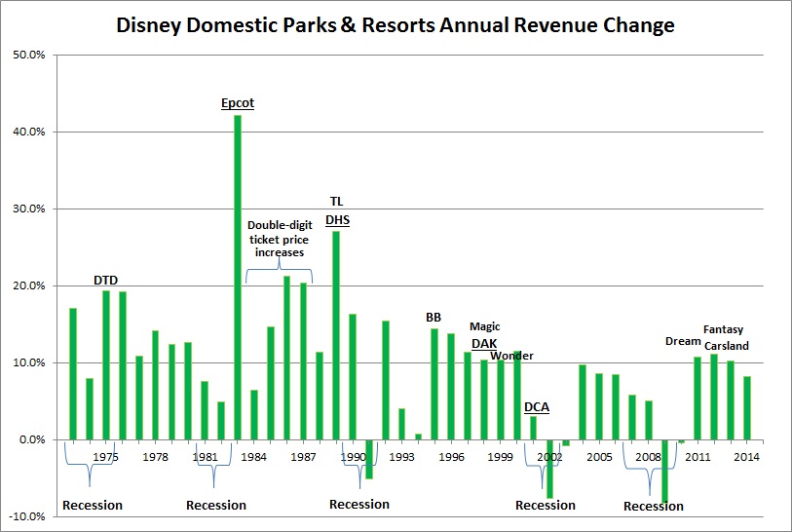Click the chart title text

click(x=396, y=24)
